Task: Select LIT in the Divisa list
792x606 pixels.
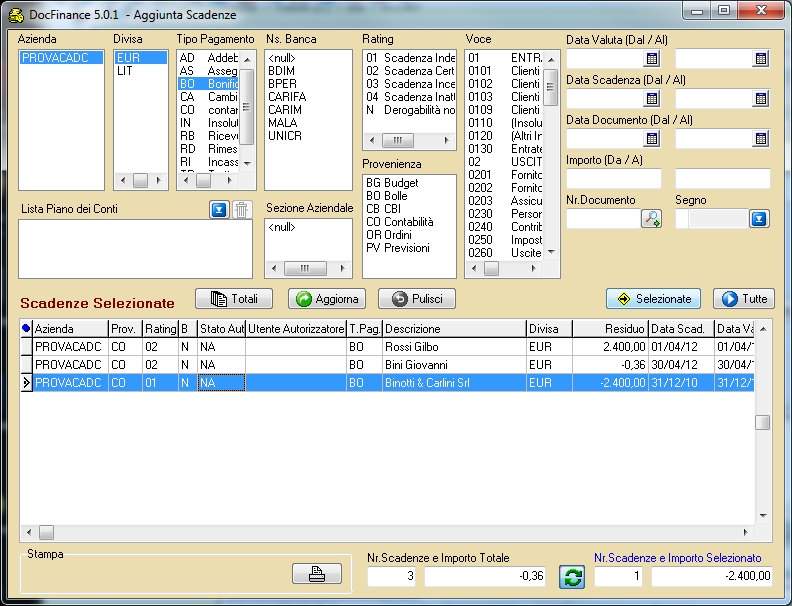Action: [x=125, y=71]
